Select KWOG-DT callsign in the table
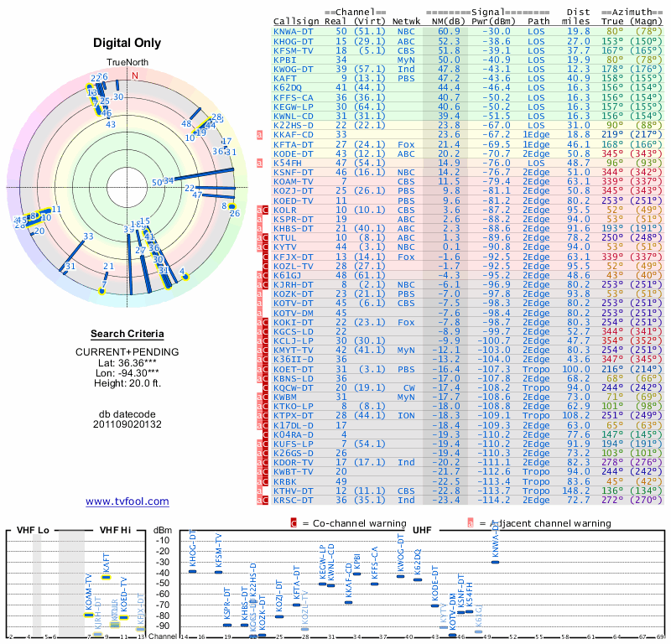The width and height of the screenshot is (671, 644). pyautogui.click(x=293, y=70)
